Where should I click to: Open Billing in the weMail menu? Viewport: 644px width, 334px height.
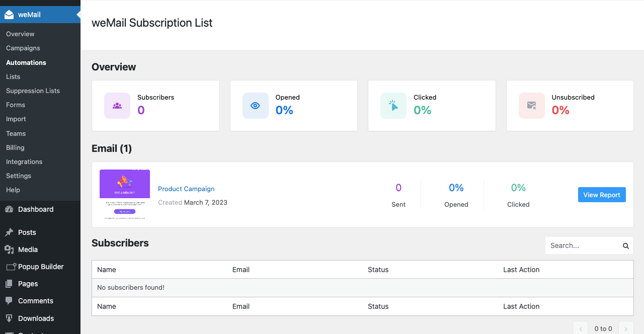pyautogui.click(x=15, y=147)
